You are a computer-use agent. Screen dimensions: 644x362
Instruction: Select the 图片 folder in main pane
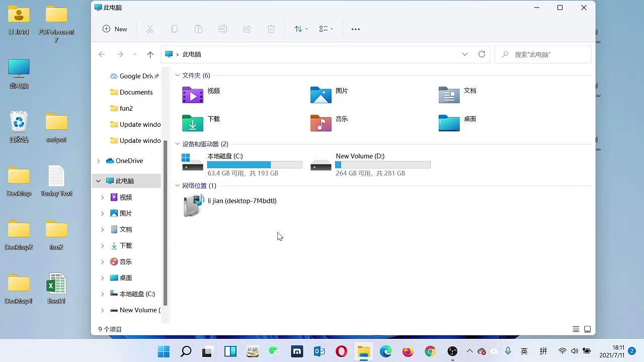pyautogui.click(x=330, y=95)
